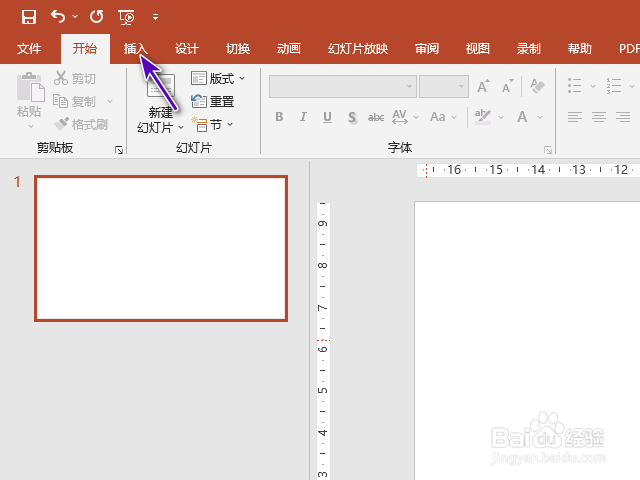This screenshot has width=640, height=480.
Task: Undo the last action
Action: click(x=58, y=17)
